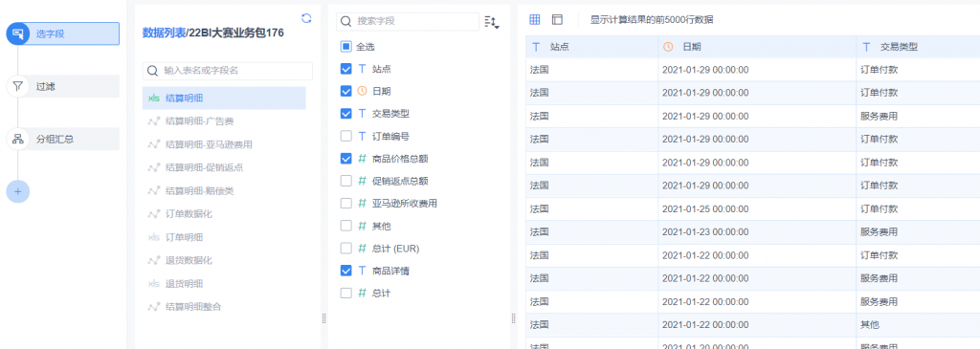Add a new step with plus button
The image size is (980, 349).
(17, 191)
